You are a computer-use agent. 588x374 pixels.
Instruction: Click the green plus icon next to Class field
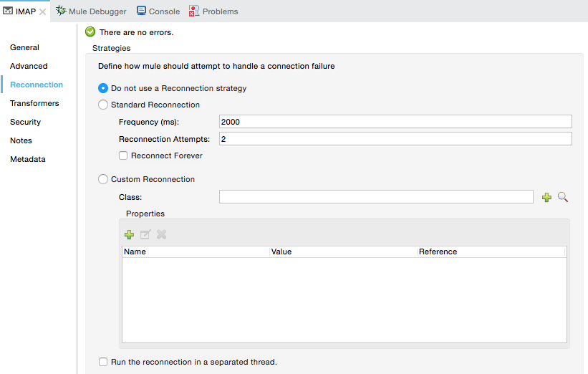(546, 197)
